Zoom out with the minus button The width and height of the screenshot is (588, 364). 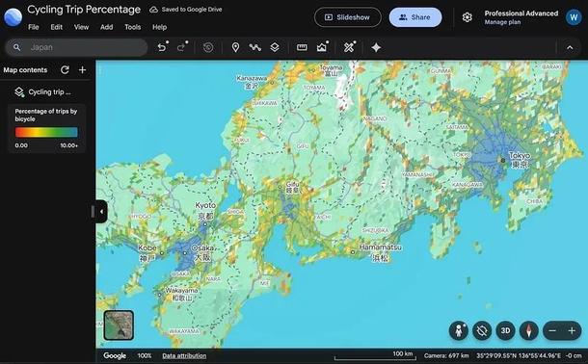click(x=552, y=330)
